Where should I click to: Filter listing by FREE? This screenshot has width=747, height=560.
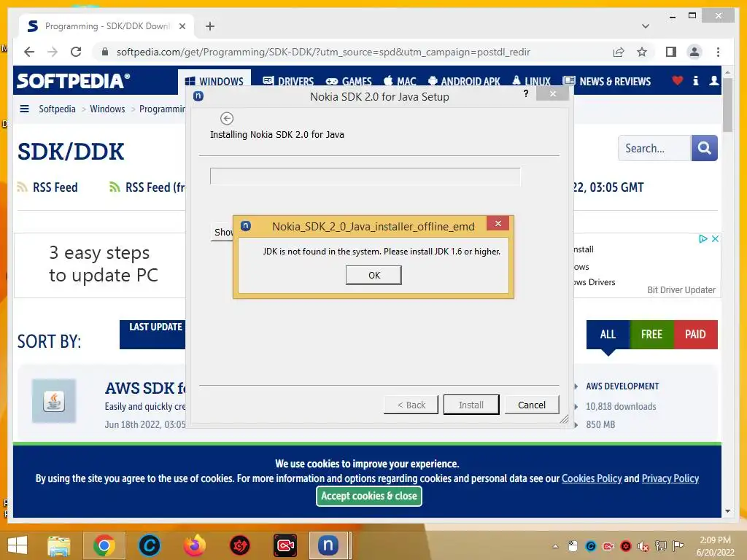[651, 334]
